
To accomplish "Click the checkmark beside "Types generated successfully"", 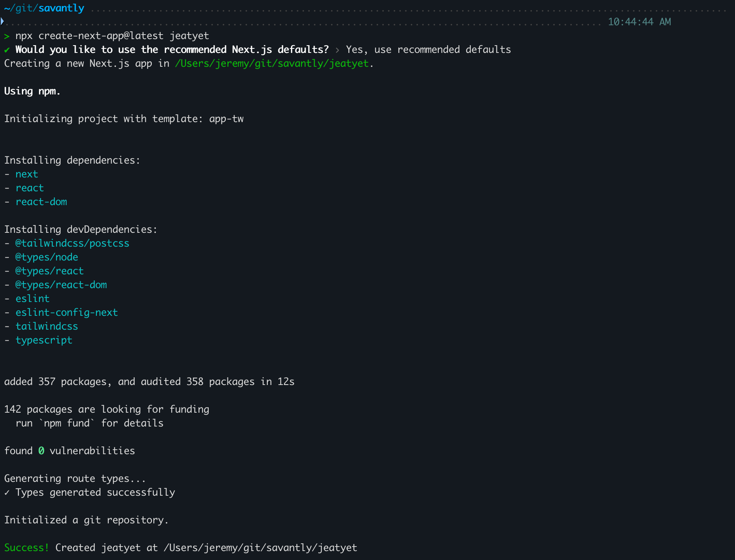I will (x=7, y=493).
